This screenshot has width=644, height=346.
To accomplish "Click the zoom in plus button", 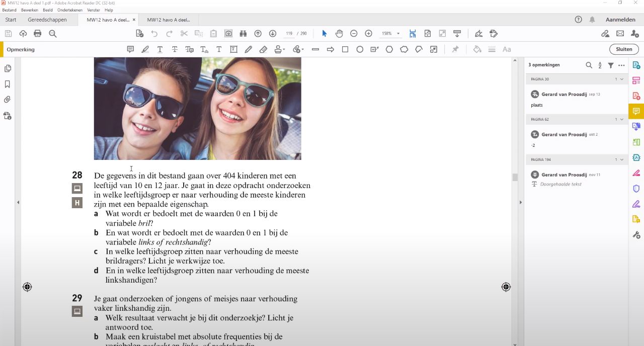I will pyautogui.click(x=369, y=34).
